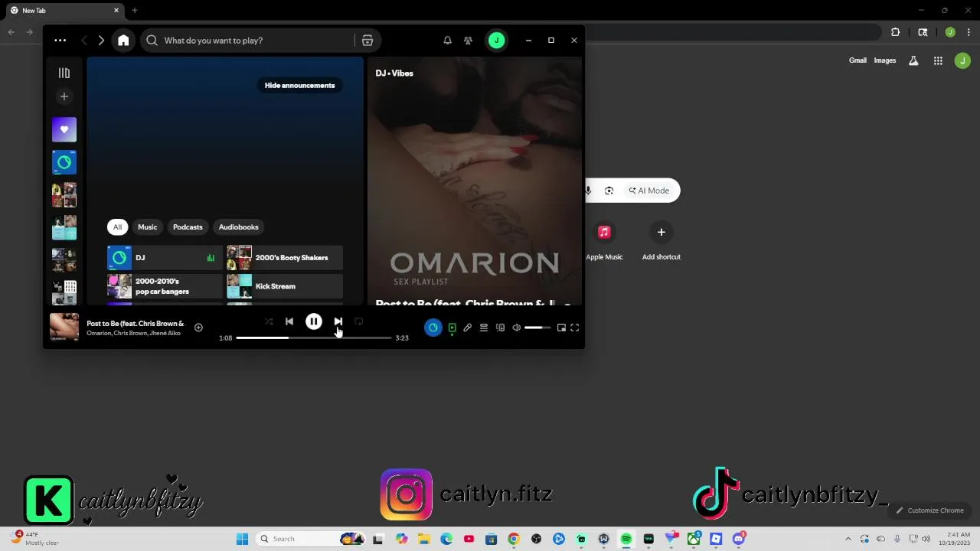The height and width of the screenshot is (551, 980).
Task: Select the Music filter chip
Action: tap(148, 227)
